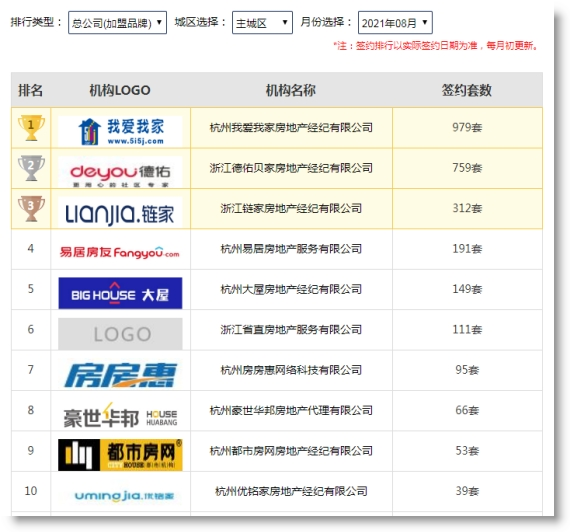Click 浙江链家房地产经纪有限公司 name

point(291,208)
